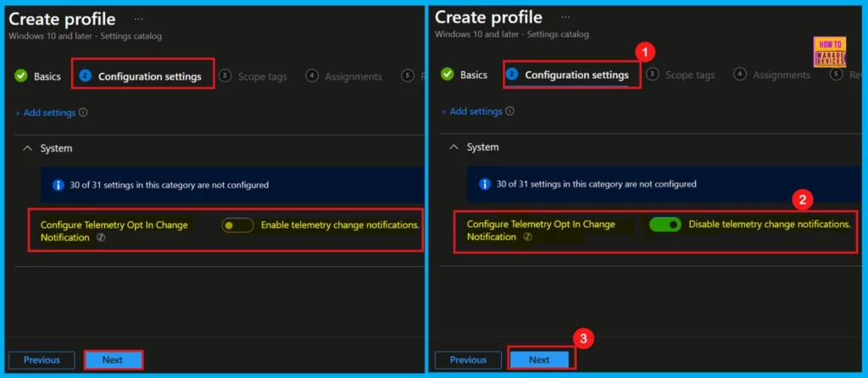Viewport: 868px width, 378px height.
Task: Click Add settings link in left panel
Action: (x=46, y=113)
